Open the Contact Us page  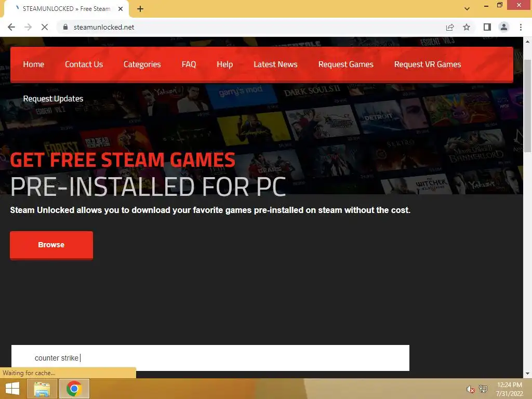(84, 64)
